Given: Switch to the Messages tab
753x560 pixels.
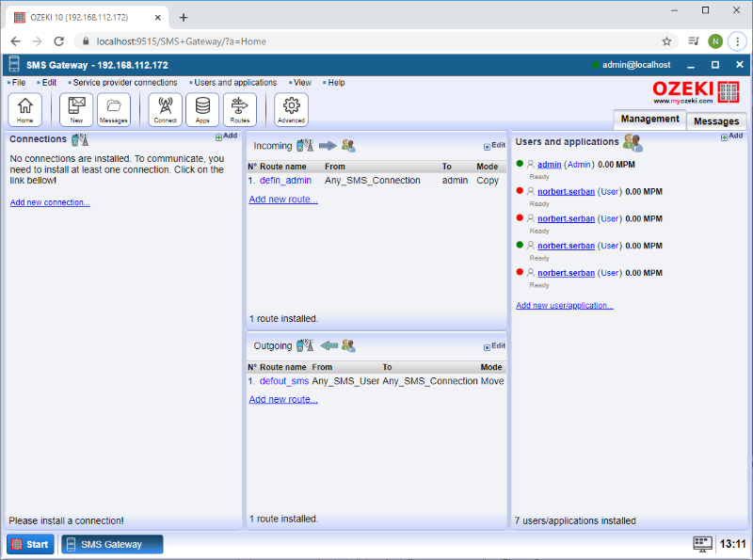Looking at the screenshot, I should (716, 121).
